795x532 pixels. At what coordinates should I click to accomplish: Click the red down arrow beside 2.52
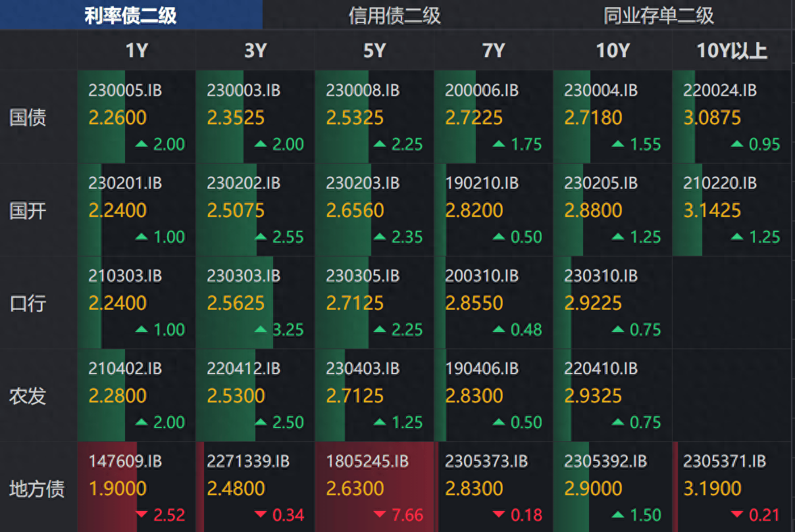click(142, 514)
